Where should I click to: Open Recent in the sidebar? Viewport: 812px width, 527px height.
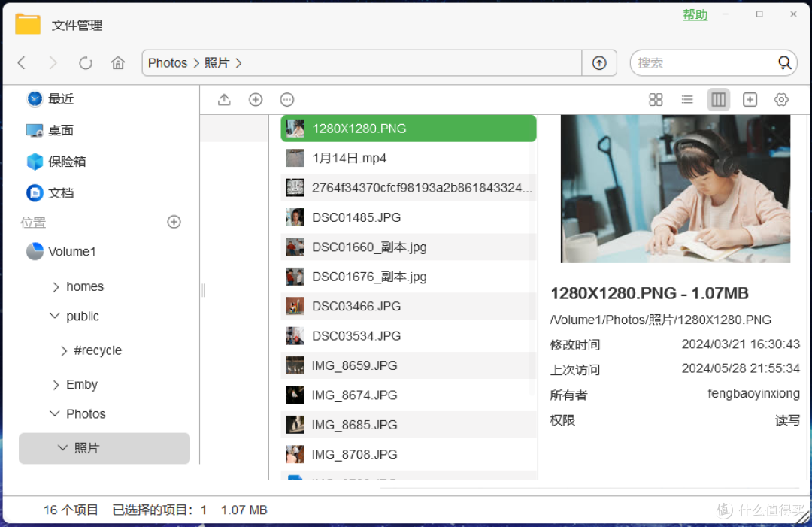pos(50,99)
